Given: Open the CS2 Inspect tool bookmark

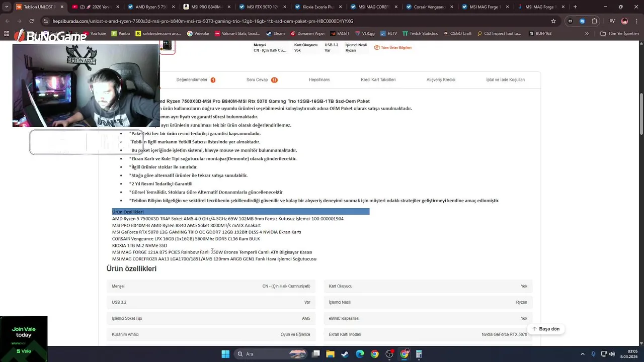Looking at the screenshot, I should tap(499, 34).
